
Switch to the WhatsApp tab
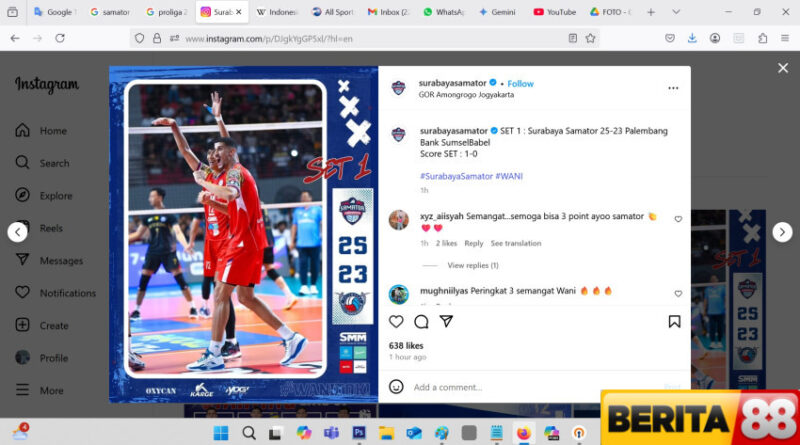coord(444,12)
